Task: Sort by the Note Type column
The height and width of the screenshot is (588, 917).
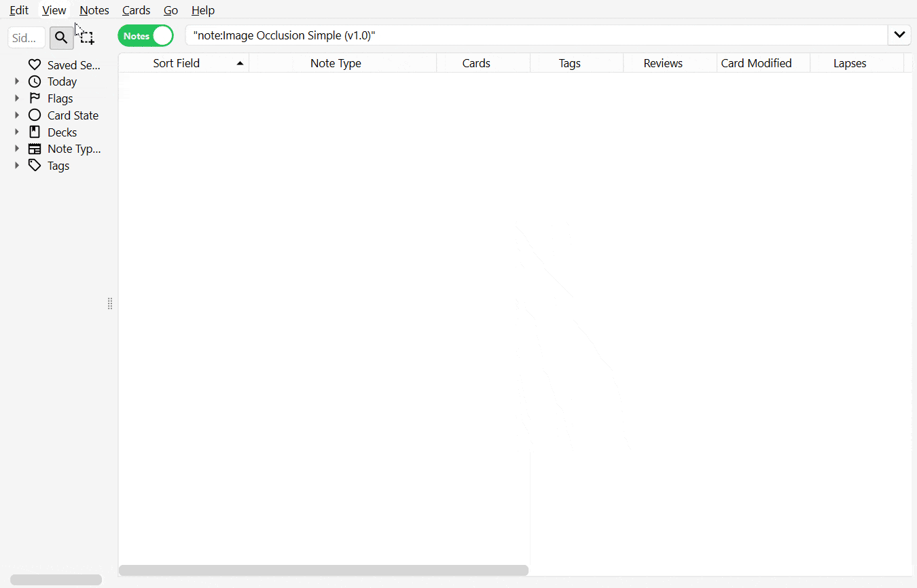Action: point(336,62)
